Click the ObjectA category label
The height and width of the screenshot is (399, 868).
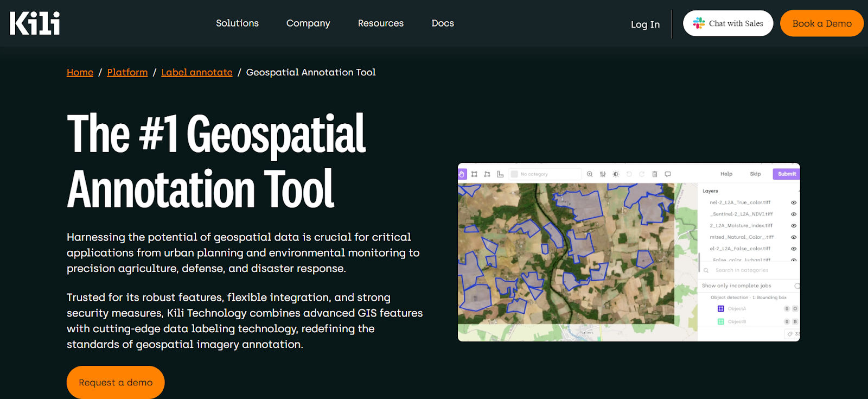[737, 309]
